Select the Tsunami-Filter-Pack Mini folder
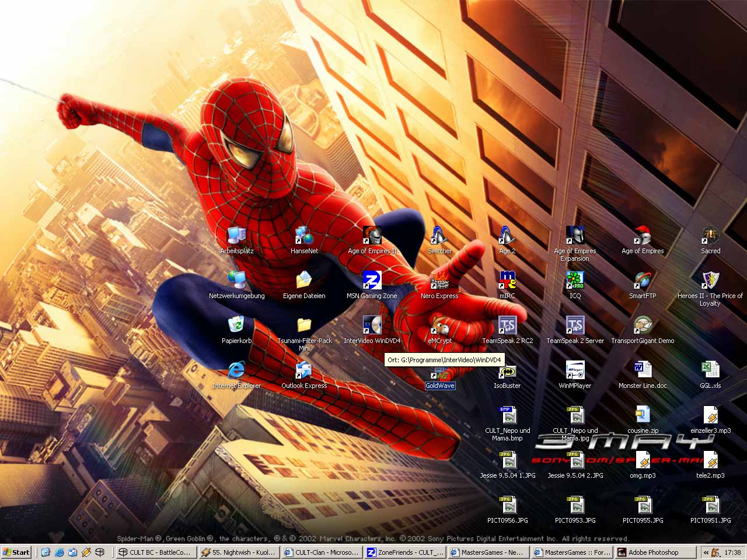This screenshot has width=747, height=560. [x=304, y=334]
